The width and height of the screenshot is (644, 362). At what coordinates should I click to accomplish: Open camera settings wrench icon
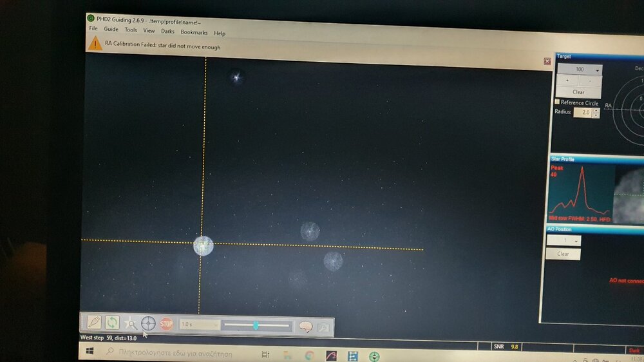click(x=323, y=328)
